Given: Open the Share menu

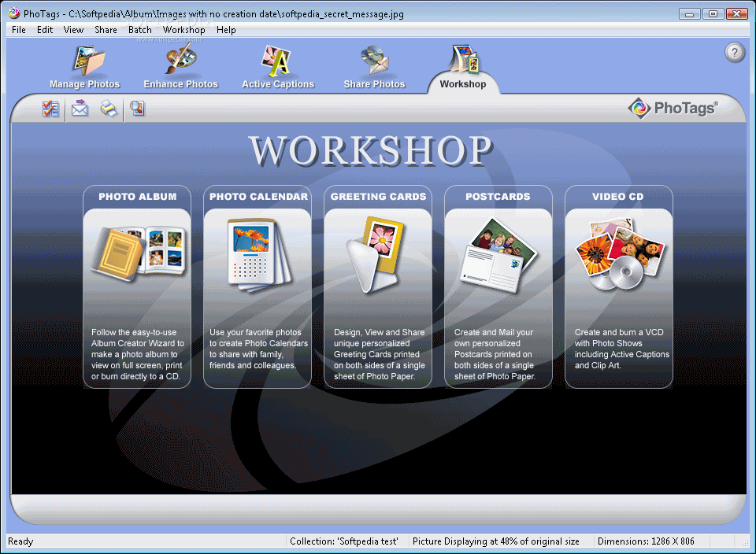Looking at the screenshot, I should [106, 30].
